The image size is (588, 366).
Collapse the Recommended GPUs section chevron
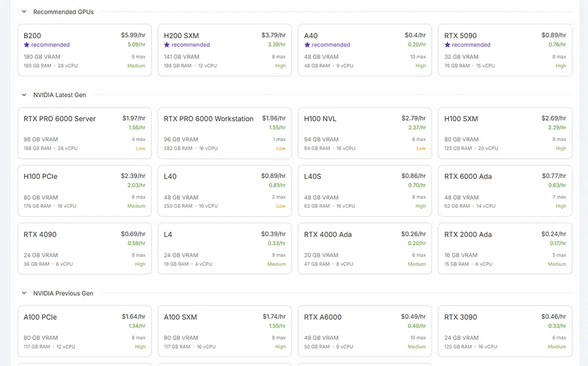24,12
